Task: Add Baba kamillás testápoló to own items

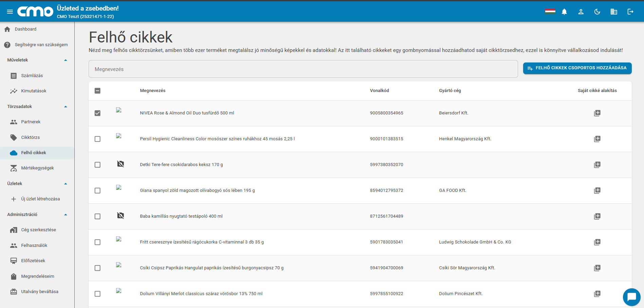Action: (597, 216)
